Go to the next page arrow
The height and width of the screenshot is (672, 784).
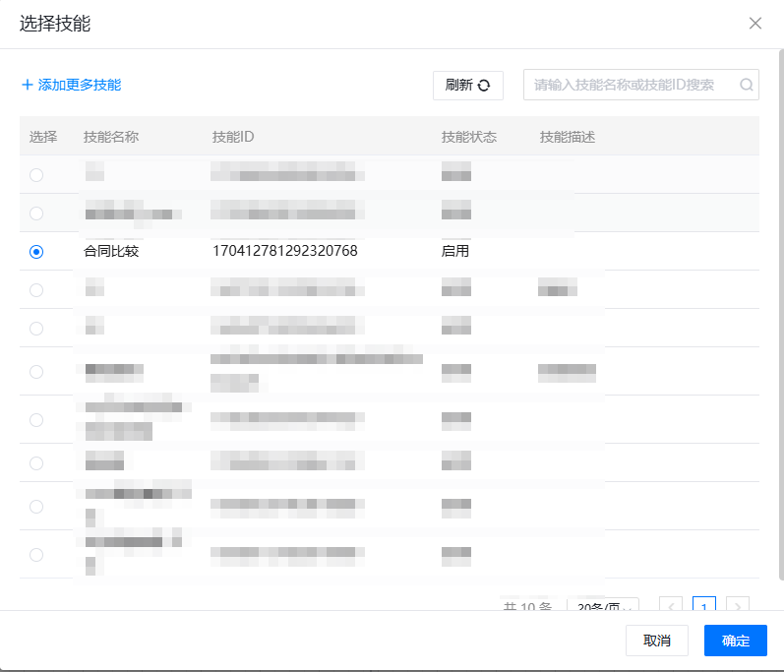pos(738,606)
